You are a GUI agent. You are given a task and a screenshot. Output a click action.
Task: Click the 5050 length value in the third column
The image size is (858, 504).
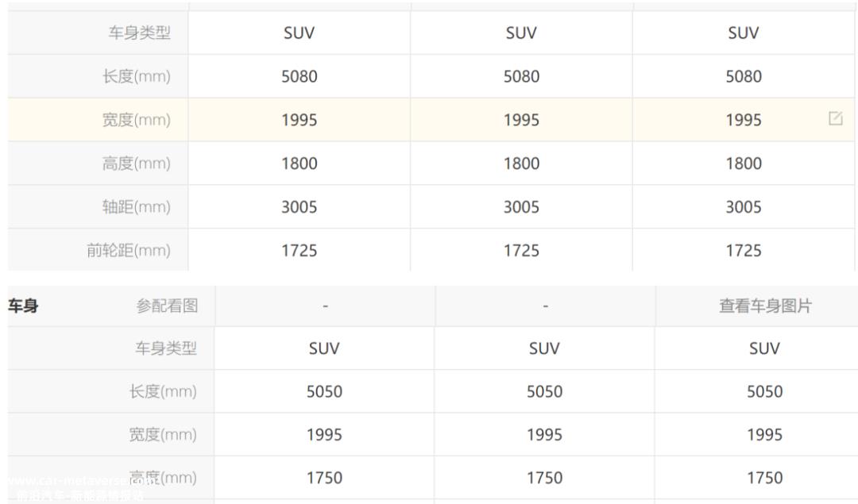click(x=765, y=391)
